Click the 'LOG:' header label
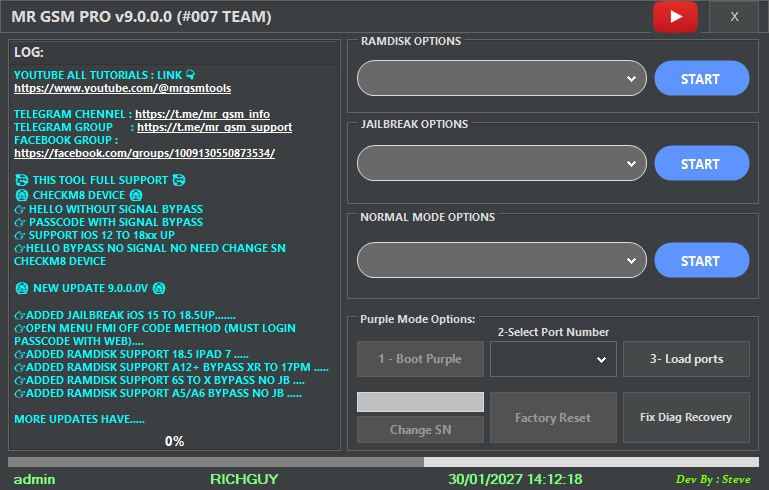Viewport: 769px width, 490px height. (x=29, y=52)
